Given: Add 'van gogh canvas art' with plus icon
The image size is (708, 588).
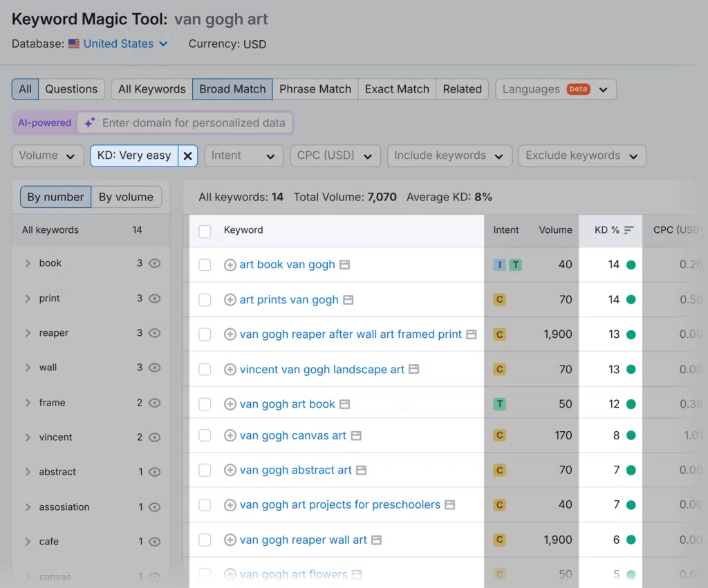Looking at the screenshot, I should (x=230, y=435).
